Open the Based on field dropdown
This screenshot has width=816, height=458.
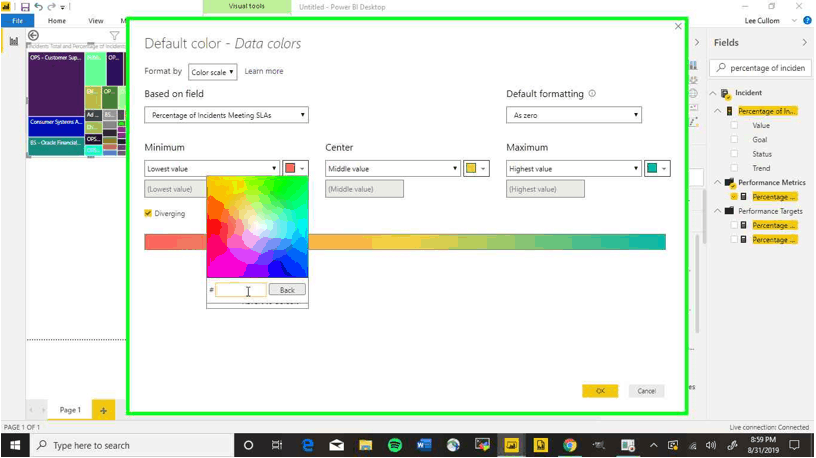226,116
